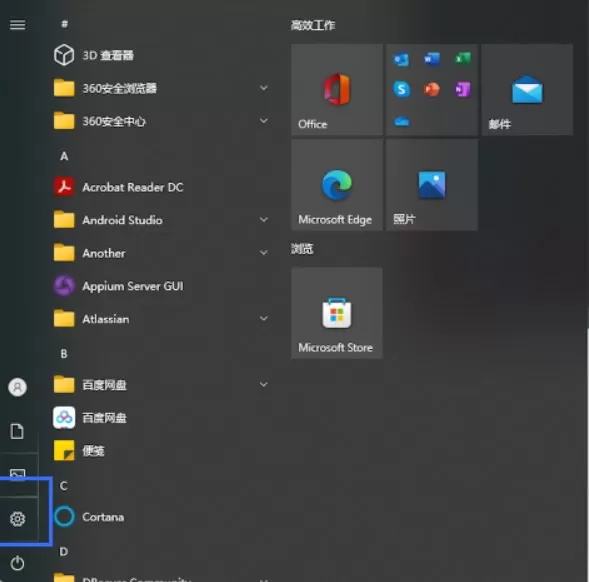
Task: Launch Cortana circle icon
Action: [64, 517]
